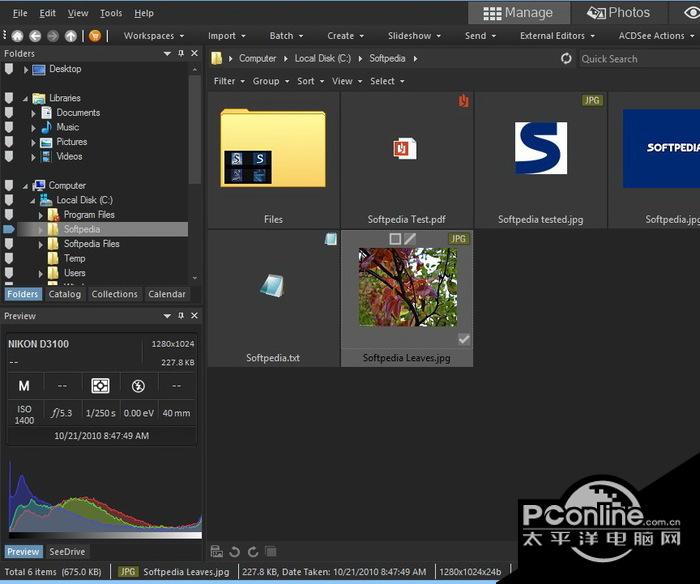The height and width of the screenshot is (584, 700).
Task: Navigate forward with the right arrow
Action: coord(53,36)
